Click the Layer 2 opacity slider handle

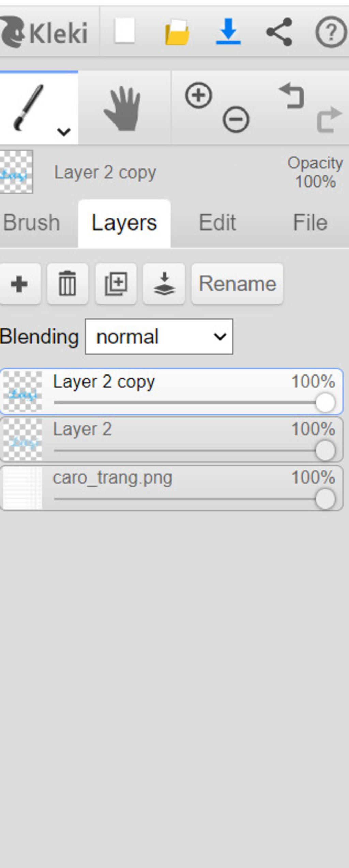[325, 450]
